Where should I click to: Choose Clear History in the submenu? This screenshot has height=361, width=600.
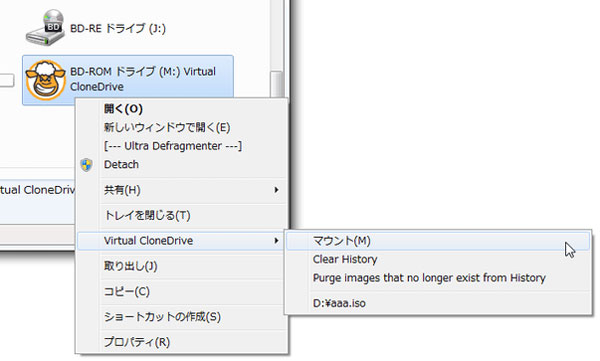438,260
